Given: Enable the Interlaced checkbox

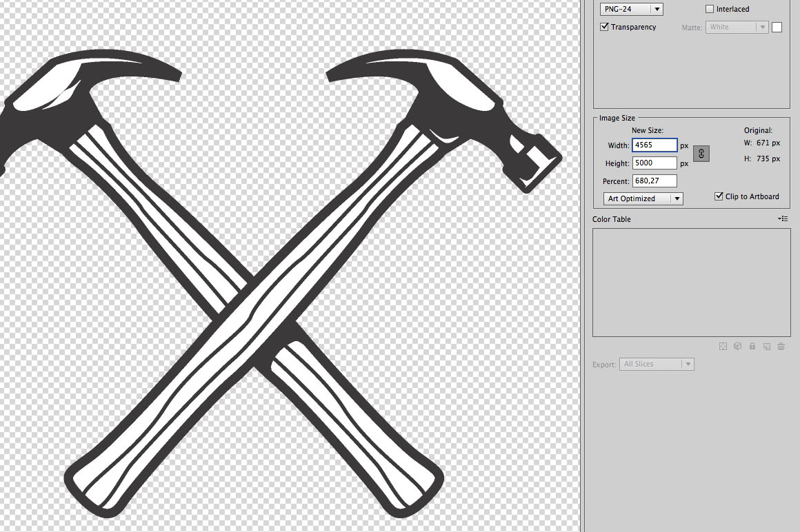Looking at the screenshot, I should [x=710, y=9].
